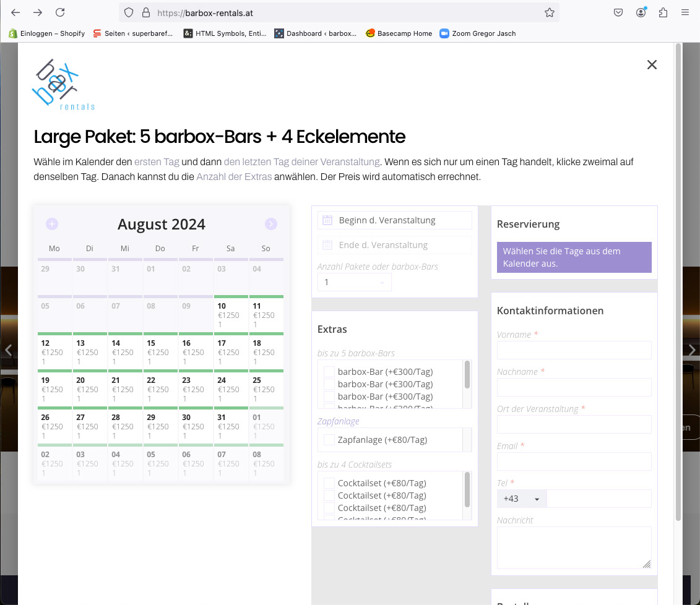
Task: Bookmark this page with the star
Action: click(x=550, y=12)
